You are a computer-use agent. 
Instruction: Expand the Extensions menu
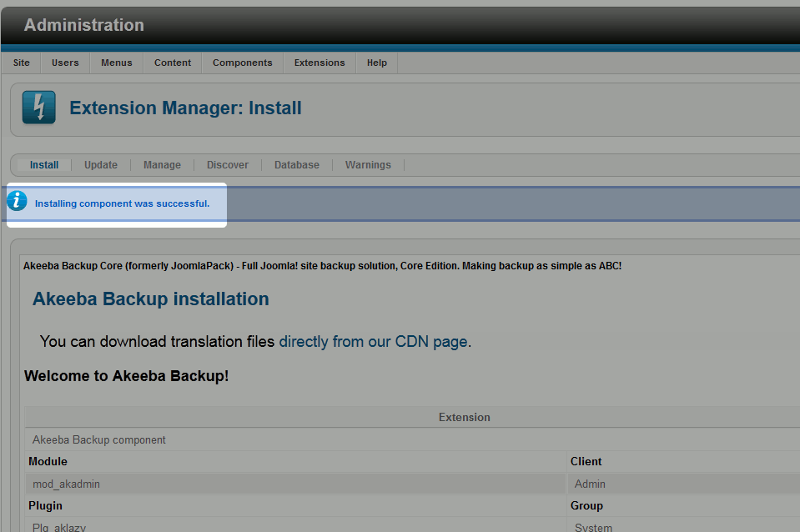pos(319,63)
